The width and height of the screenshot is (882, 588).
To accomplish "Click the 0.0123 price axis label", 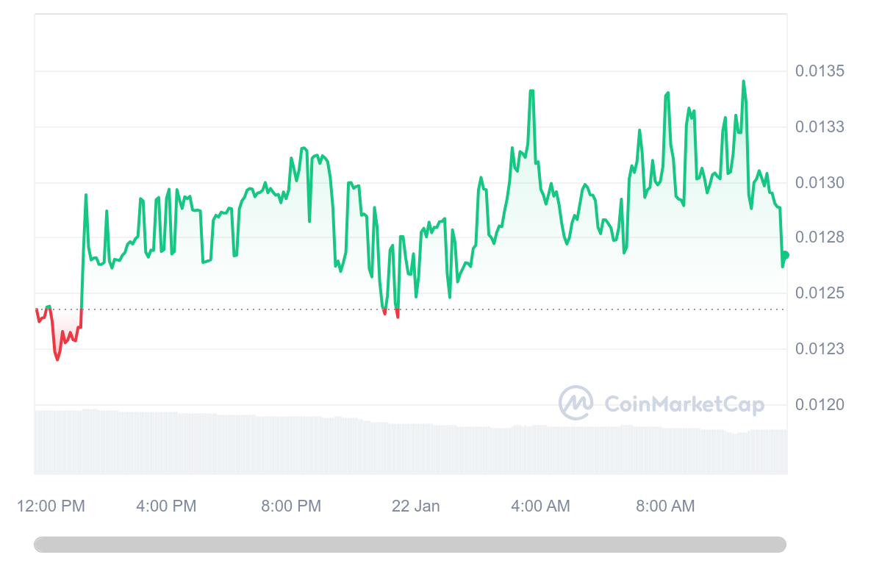I will click(820, 348).
